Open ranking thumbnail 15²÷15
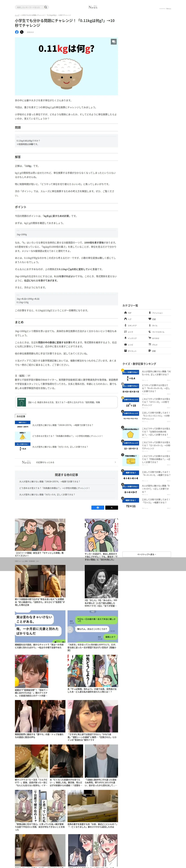 (x=131, y=403)
